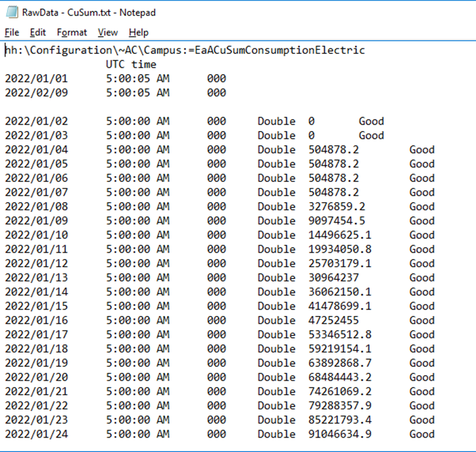476x452 pixels.
Task: Click the value 19934050.8
Action: click(x=340, y=250)
